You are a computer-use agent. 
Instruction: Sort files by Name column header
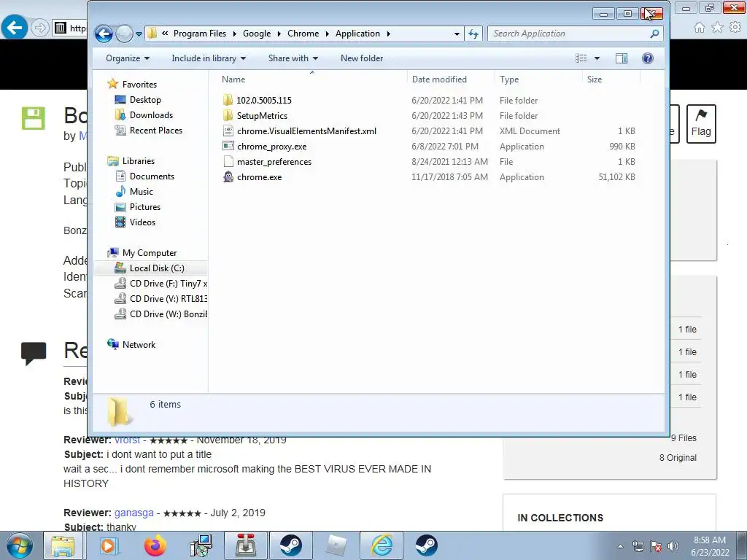point(312,79)
